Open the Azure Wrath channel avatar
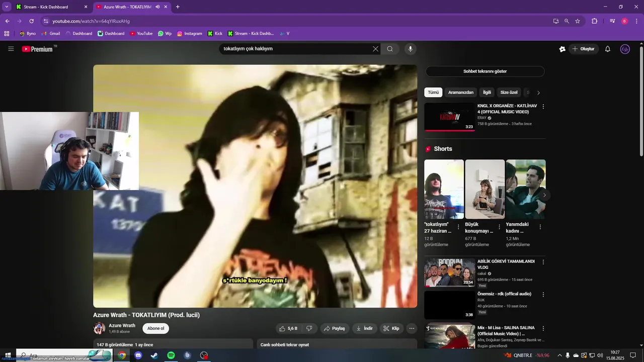This screenshot has height=362, width=644. [x=99, y=328]
